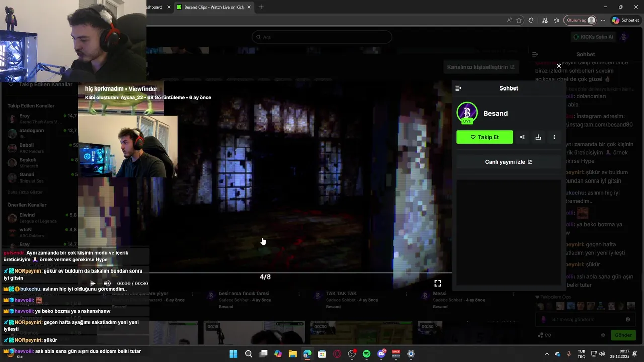Open Task View on taskbar

click(263, 354)
